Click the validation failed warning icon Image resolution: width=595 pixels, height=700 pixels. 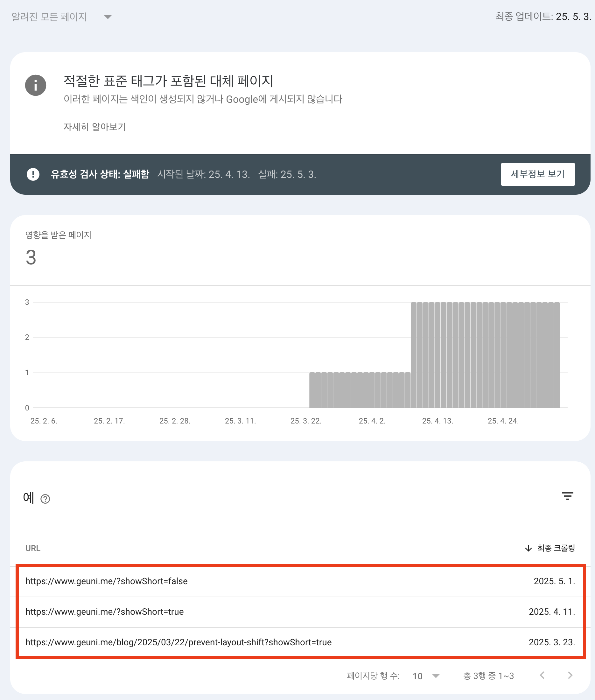(x=33, y=174)
